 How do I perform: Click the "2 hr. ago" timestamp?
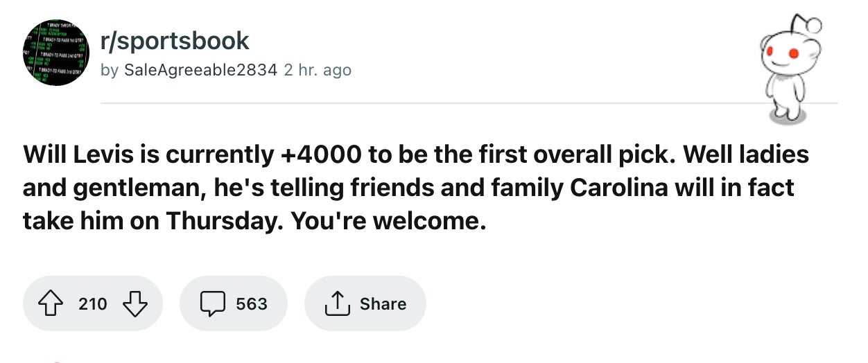pos(318,70)
